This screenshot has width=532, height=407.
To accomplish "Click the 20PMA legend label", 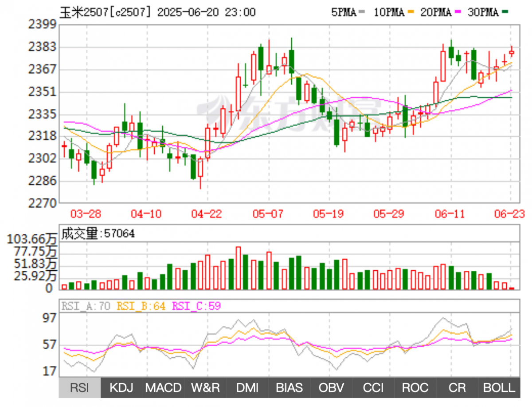I will (x=436, y=12).
